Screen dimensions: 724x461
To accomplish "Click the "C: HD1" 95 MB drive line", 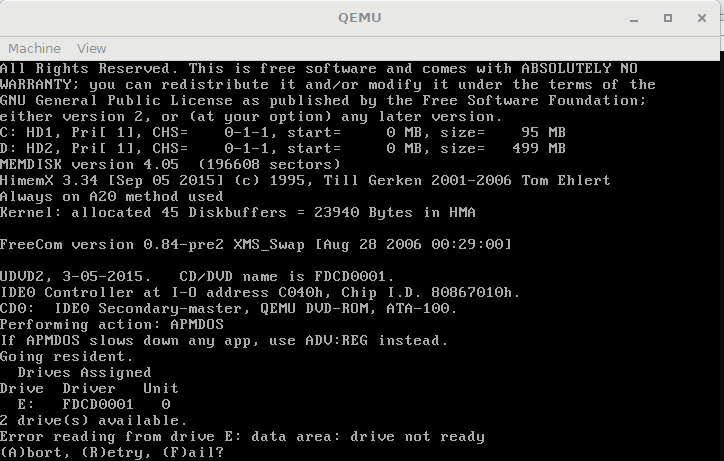I will point(283,133).
